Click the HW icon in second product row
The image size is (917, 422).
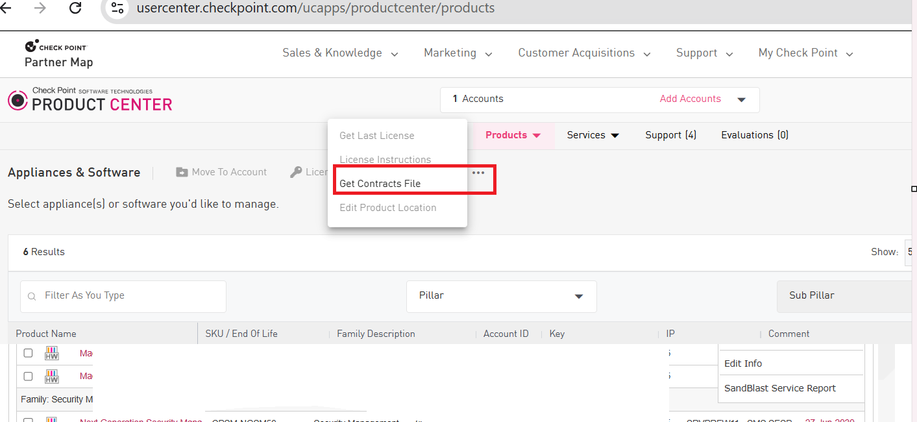tap(52, 376)
